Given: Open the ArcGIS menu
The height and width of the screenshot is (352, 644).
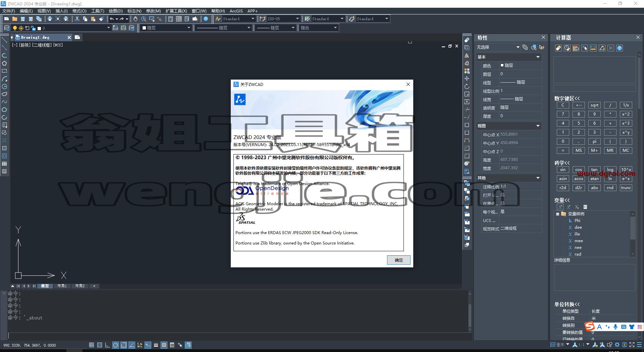Looking at the screenshot, I should 236,11.
